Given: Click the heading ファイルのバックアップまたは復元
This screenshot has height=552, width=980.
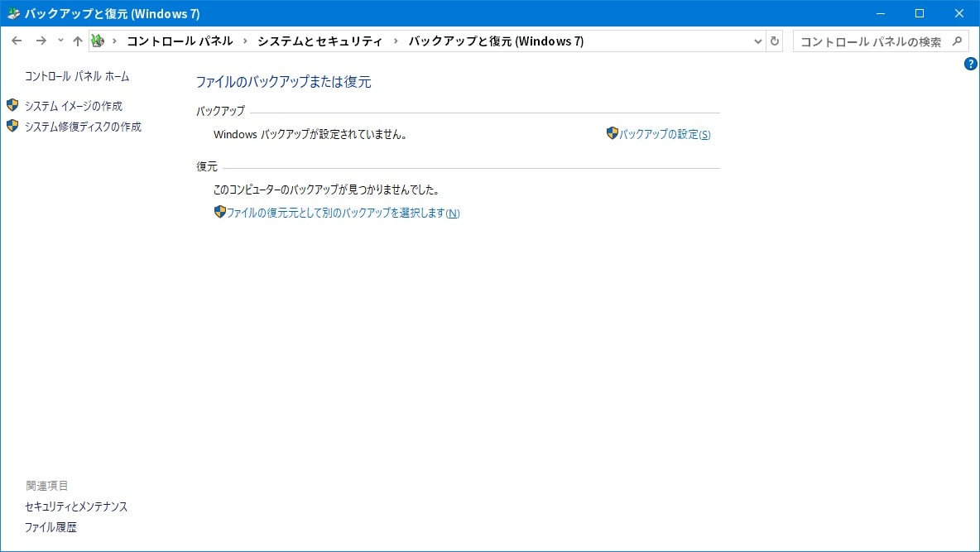Looking at the screenshot, I should (x=284, y=82).
